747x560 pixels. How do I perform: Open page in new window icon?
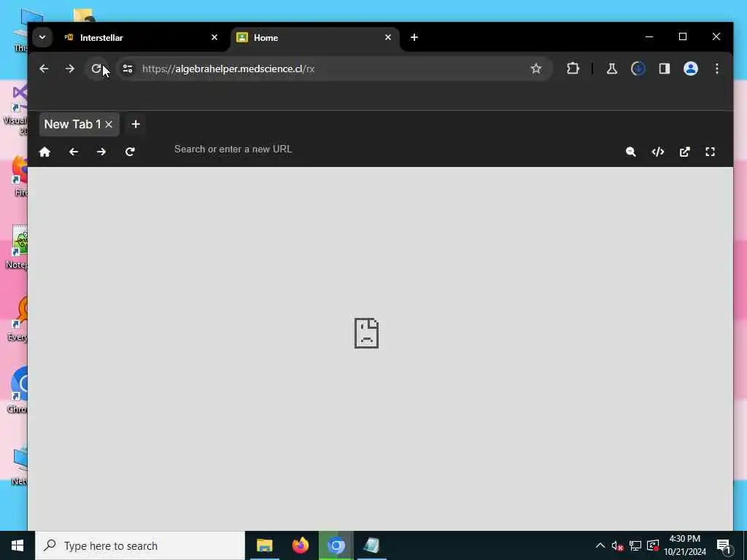(x=684, y=152)
